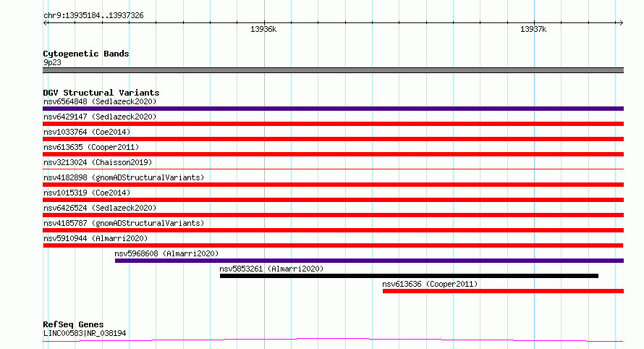Open variant nsv6429147 (Sedlazeck2020) label

100,117
